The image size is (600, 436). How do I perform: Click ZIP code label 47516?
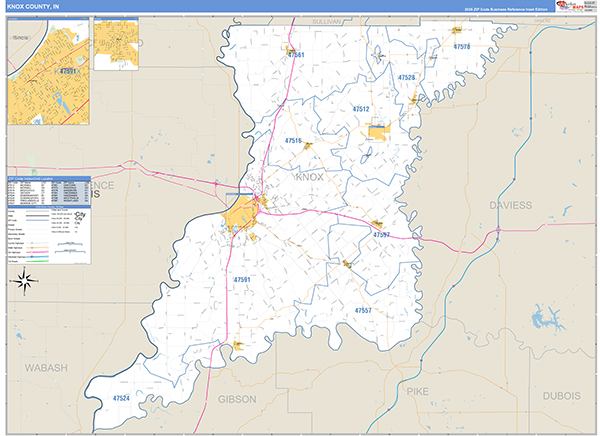[x=293, y=141]
